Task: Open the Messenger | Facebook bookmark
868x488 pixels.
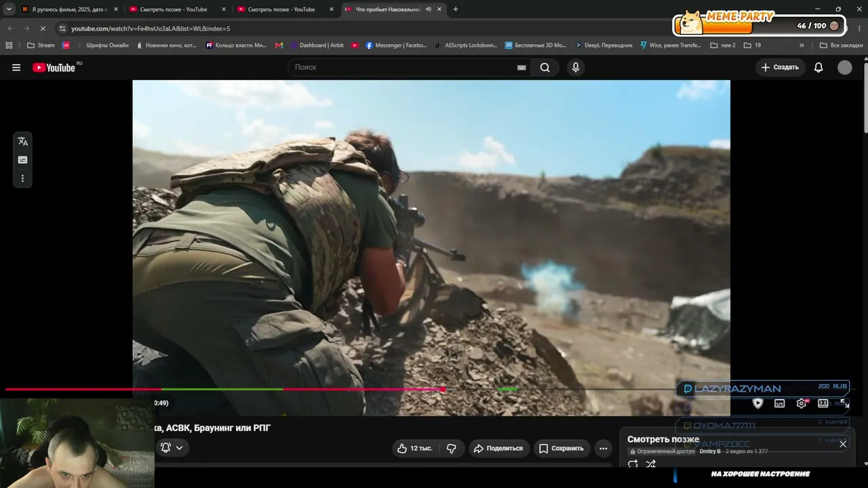Action: tap(396, 45)
